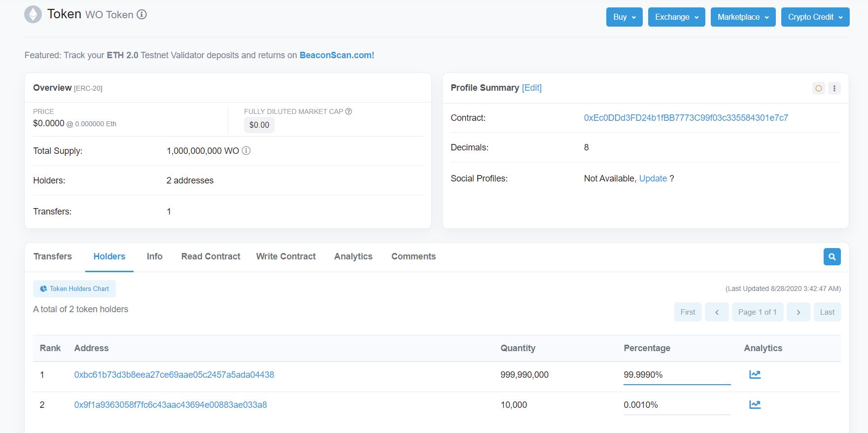Click the Last page button
This screenshot has width=868, height=433.
[827, 312]
